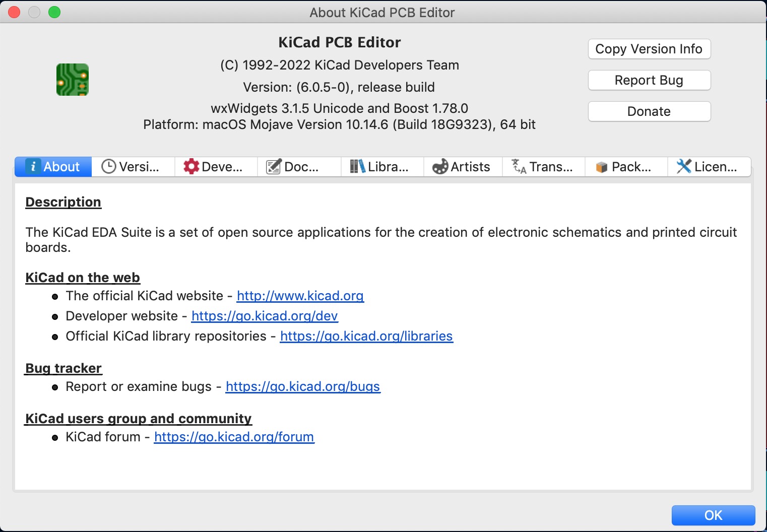Click the "KiCad PCB Editor" bold title
The image size is (767, 532).
click(340, 42)
